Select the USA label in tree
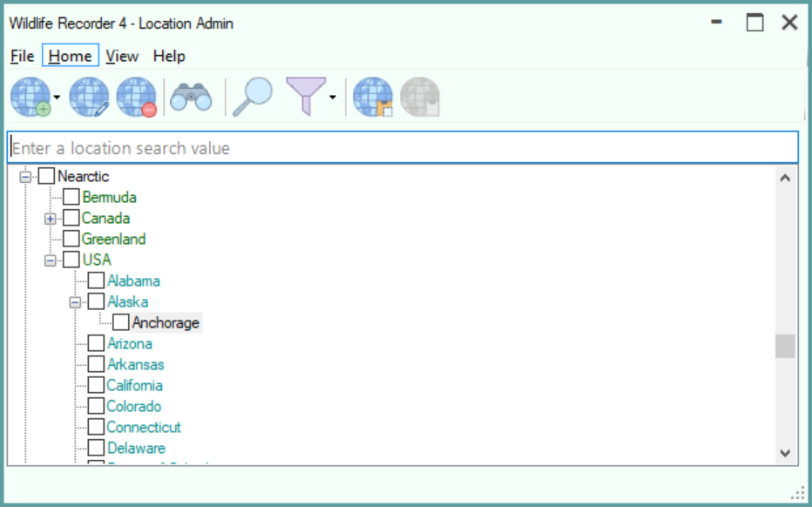This screenshot has width=812, height=507. (97, 260)
